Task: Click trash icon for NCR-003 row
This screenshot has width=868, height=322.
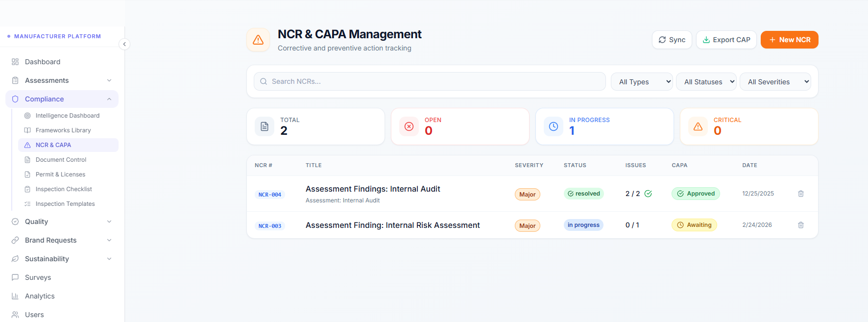Action: tap(801, 225)
